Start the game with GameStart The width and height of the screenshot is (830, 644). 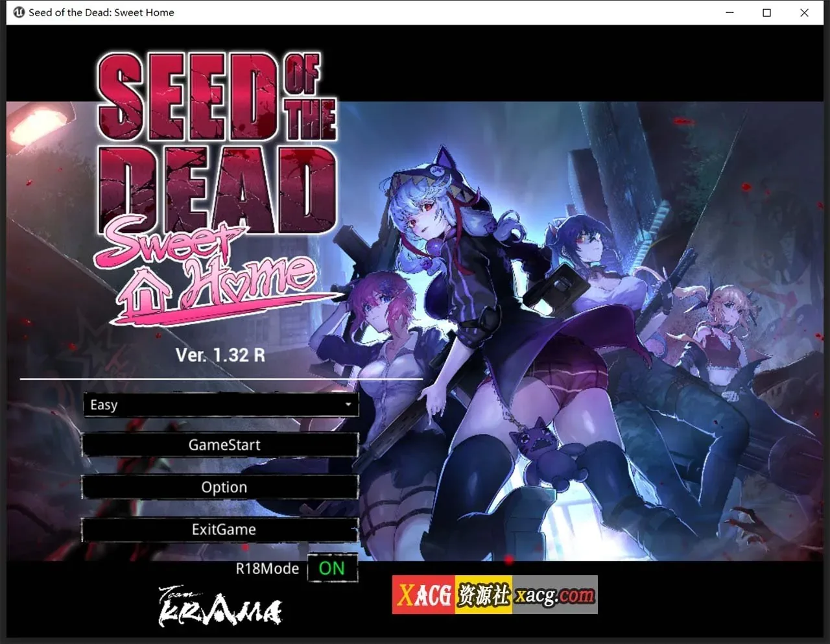220,445
